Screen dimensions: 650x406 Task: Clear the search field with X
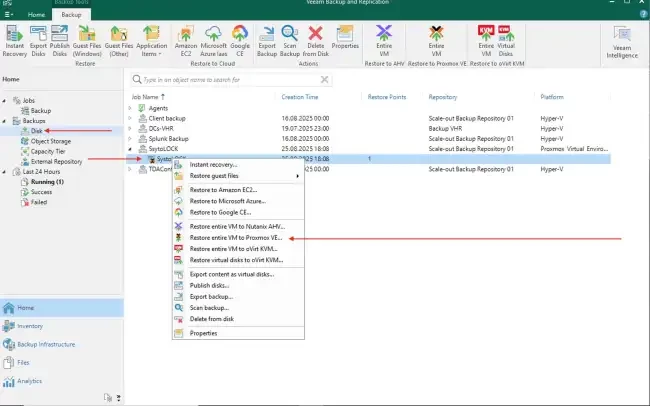(324, 79)
